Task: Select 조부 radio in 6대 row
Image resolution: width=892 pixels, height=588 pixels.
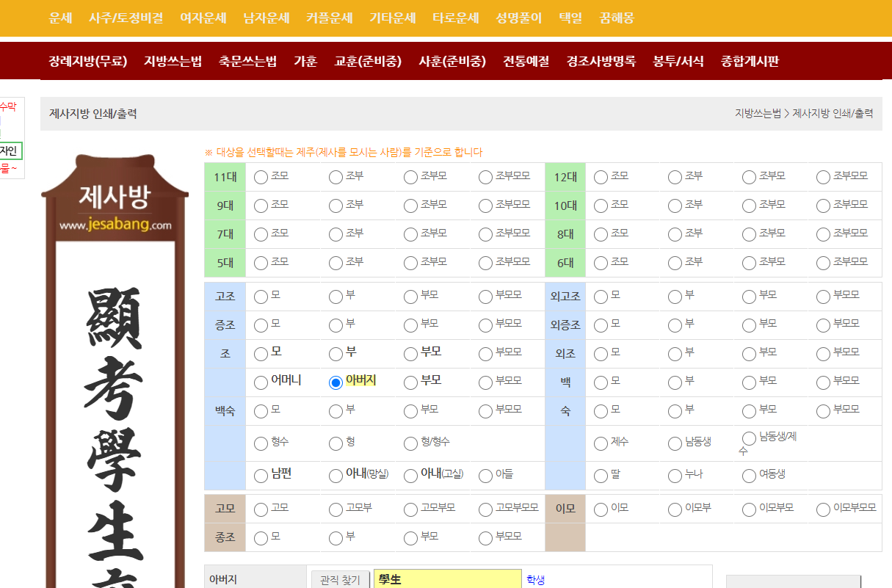Action: pyautogui.click(x=675, y=263)
